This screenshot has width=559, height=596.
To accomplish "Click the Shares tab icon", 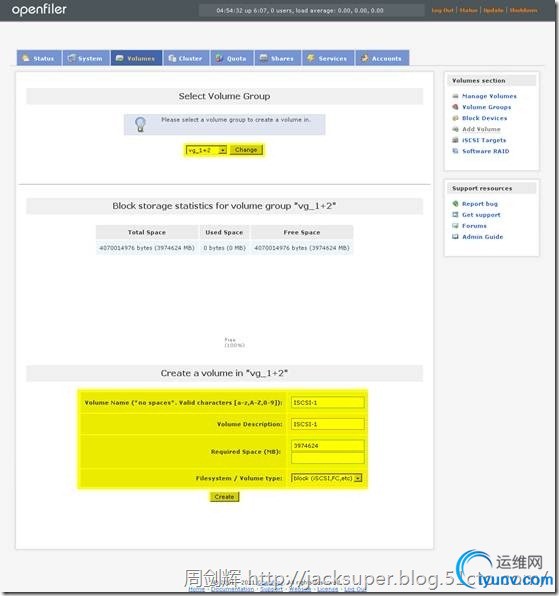I will tap(263, 58).
